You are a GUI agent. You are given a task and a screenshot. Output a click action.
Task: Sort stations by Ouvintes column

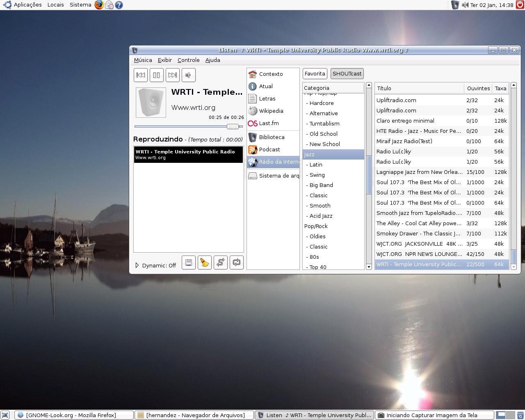(x=478, y=88)
